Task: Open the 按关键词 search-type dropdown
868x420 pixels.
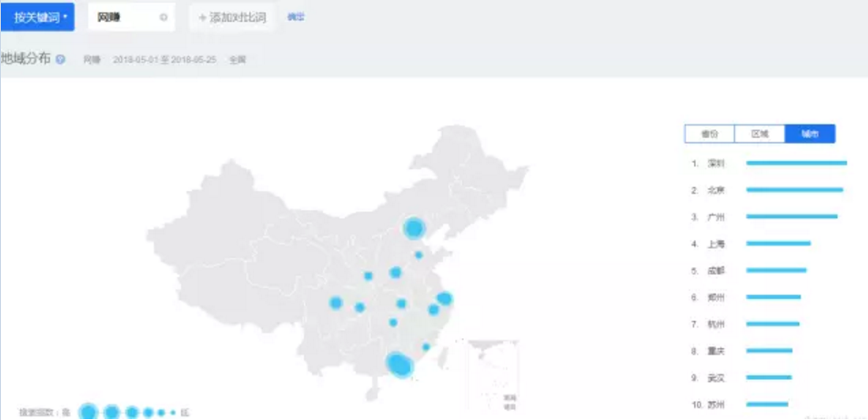Action: (37, 17)
